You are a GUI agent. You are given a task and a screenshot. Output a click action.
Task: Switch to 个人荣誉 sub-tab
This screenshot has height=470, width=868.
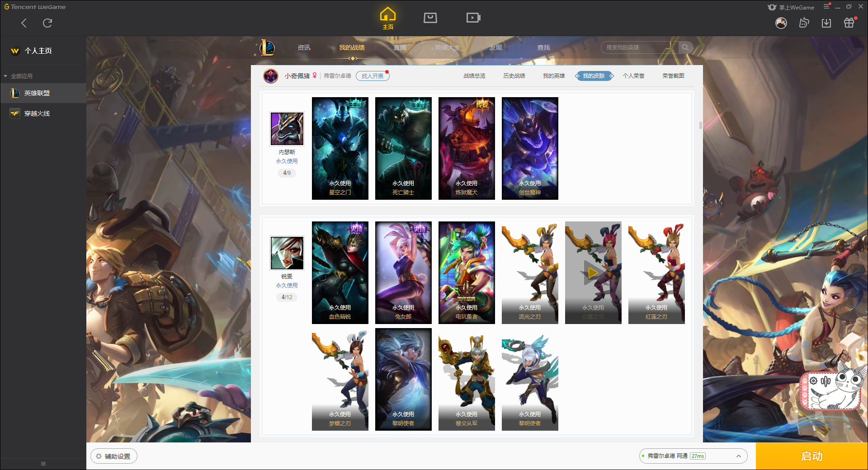633,76
